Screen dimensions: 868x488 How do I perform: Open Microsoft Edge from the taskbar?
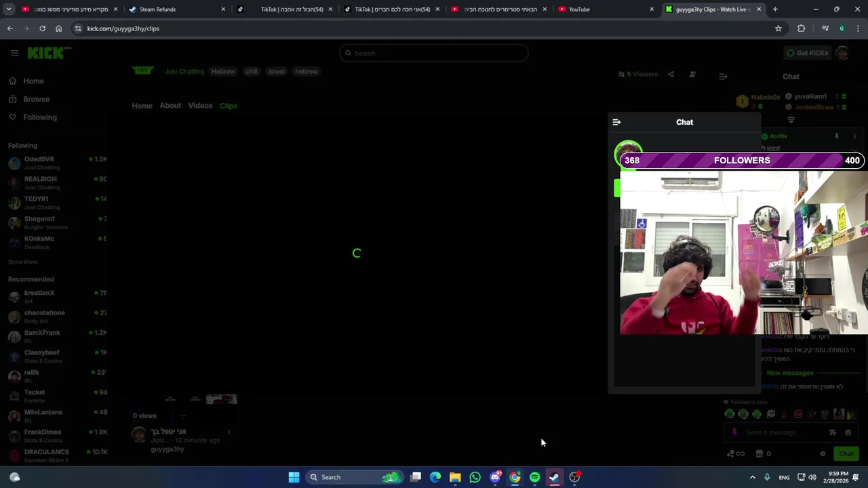point(435,477)
